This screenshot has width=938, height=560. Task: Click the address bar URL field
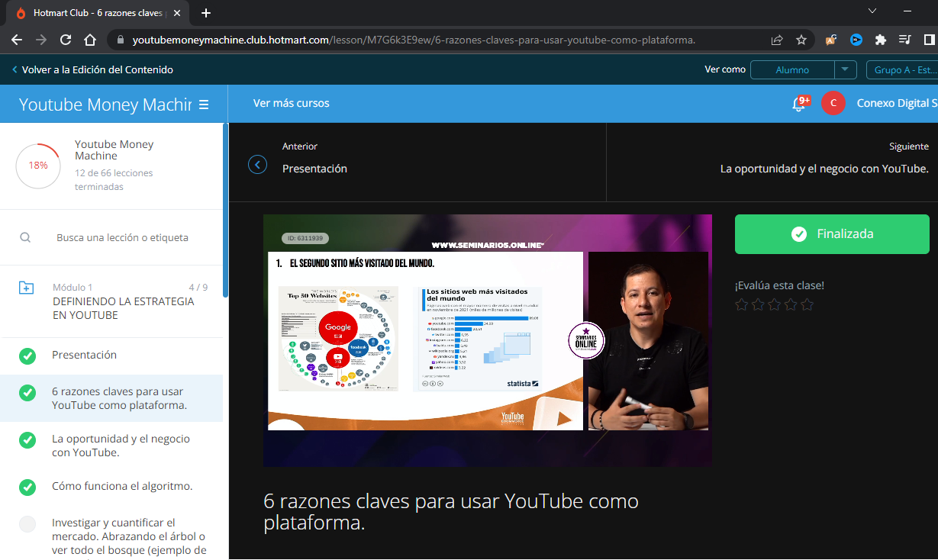click(x=413, y=40)
